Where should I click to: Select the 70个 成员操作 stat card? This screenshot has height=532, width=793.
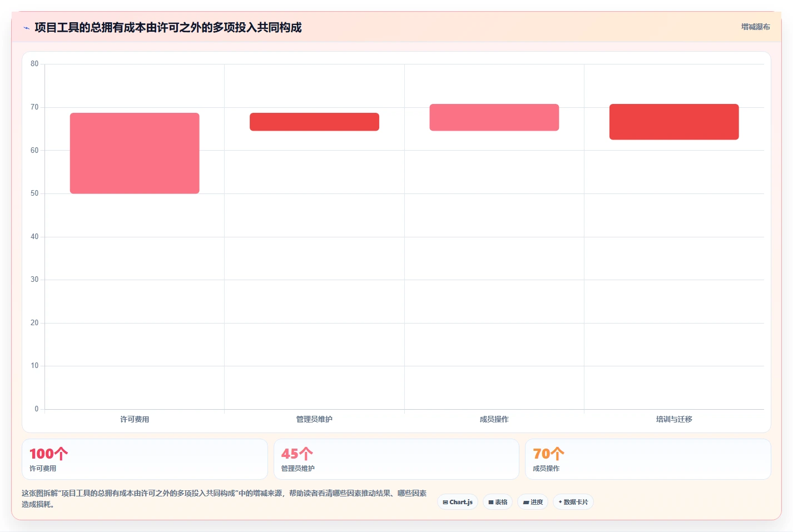(648, 459)
